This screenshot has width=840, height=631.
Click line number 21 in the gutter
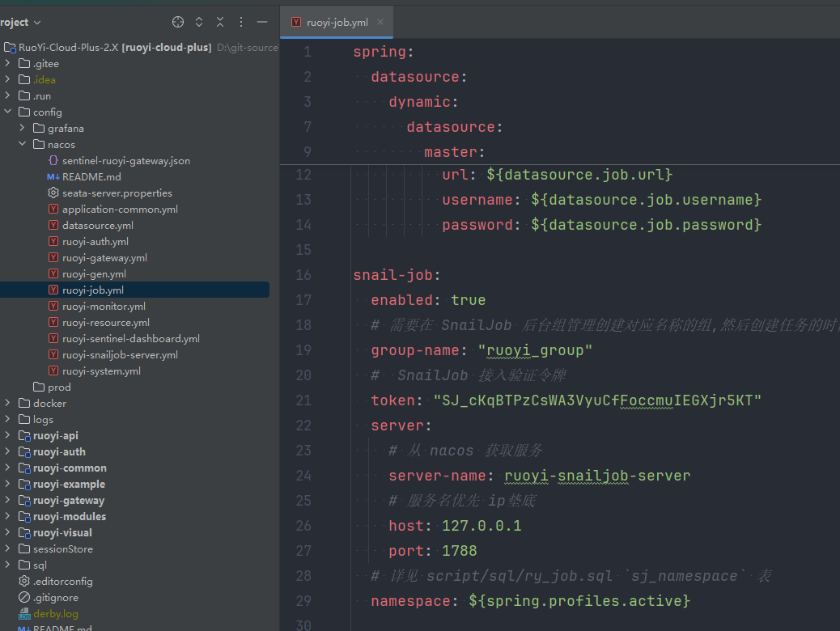tap(303, 400)
